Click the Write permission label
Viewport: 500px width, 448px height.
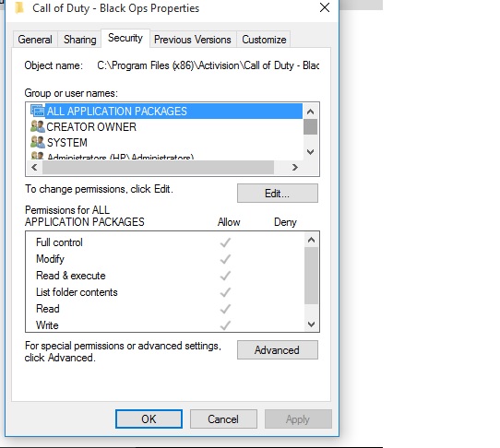pos(47,325)
